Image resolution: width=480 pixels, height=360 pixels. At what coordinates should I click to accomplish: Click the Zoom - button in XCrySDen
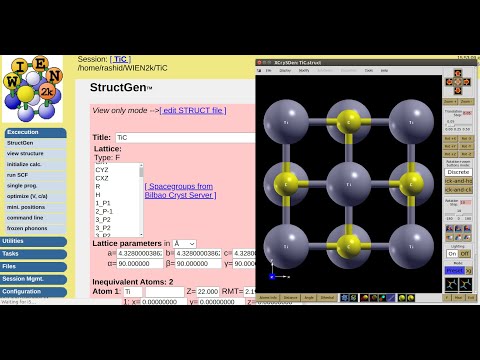coord(466,101)
